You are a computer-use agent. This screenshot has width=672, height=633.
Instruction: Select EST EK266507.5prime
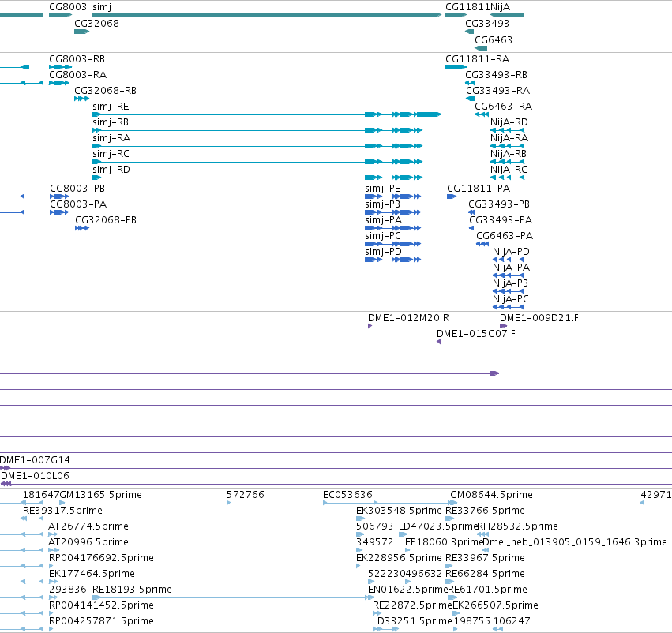(x=495, y=605)
